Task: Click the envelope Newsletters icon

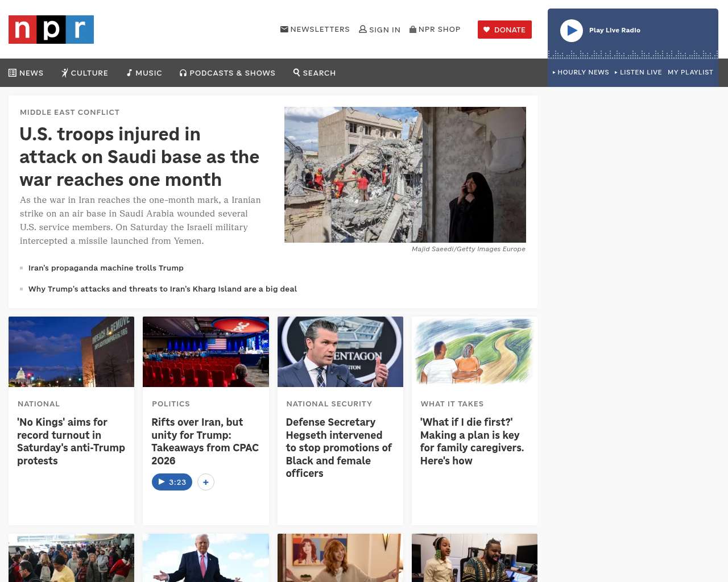Action: tap(284, 29)
